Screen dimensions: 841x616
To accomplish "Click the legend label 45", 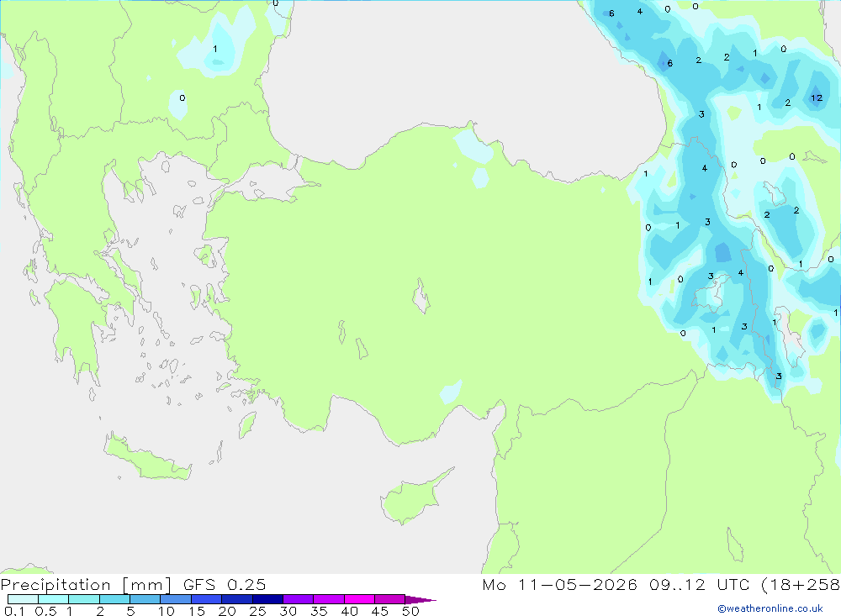I will tap(380, 611).
